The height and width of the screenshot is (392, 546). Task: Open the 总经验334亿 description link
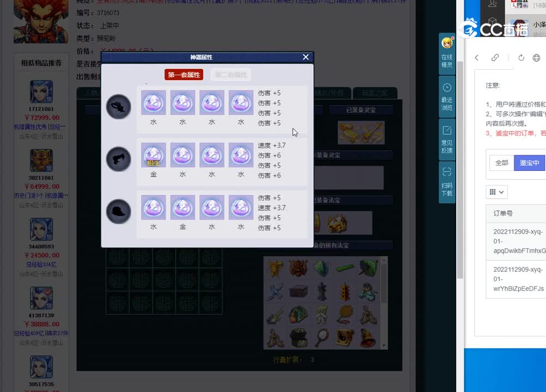(x=41, y=265)
